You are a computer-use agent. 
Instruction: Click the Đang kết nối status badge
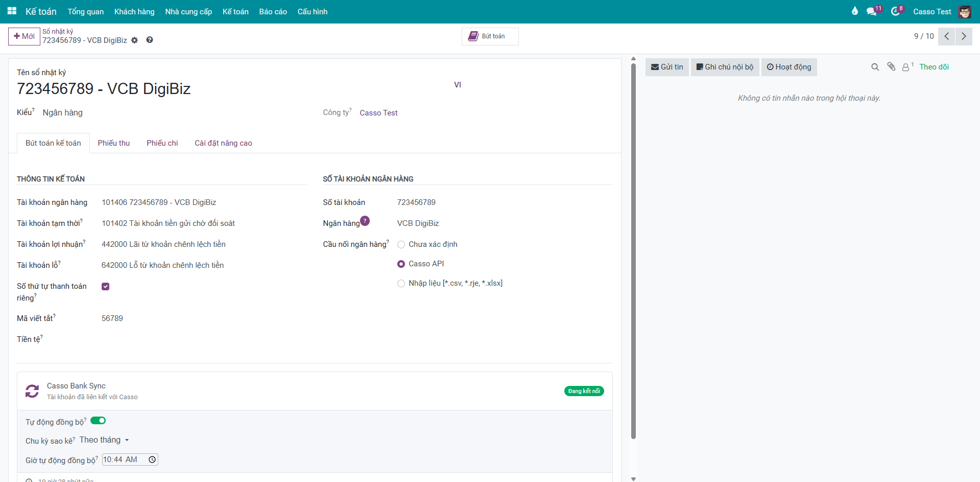(584, 391)
